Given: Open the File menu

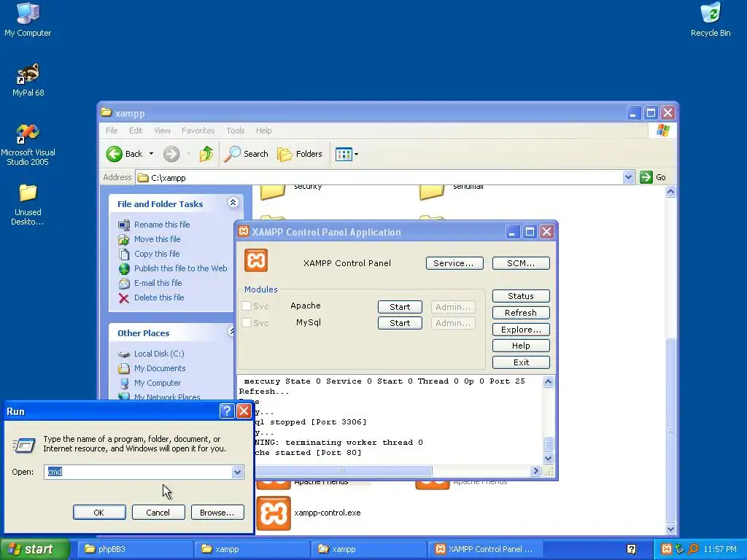Looking at the screenshot, I should tap(112, 131).
